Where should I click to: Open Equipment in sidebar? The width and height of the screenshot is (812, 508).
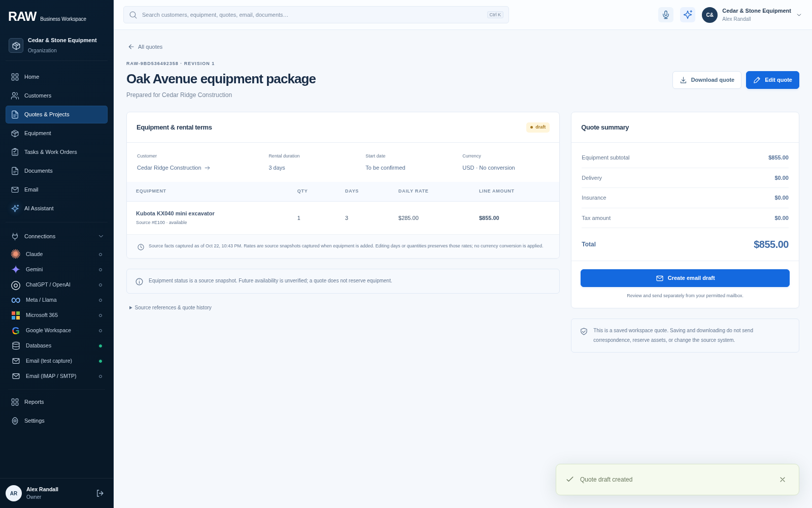tap(57, 133)
